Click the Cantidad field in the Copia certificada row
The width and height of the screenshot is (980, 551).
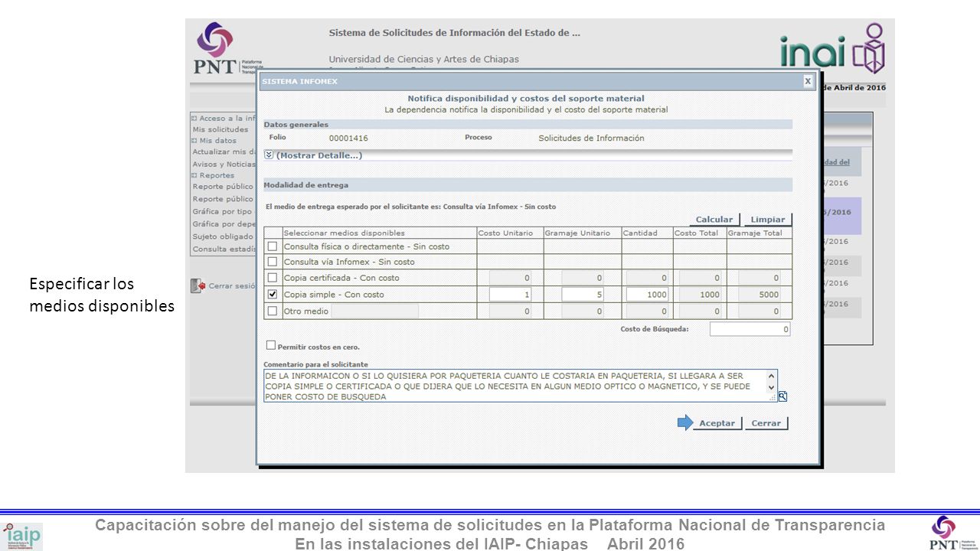pos(648,278)
